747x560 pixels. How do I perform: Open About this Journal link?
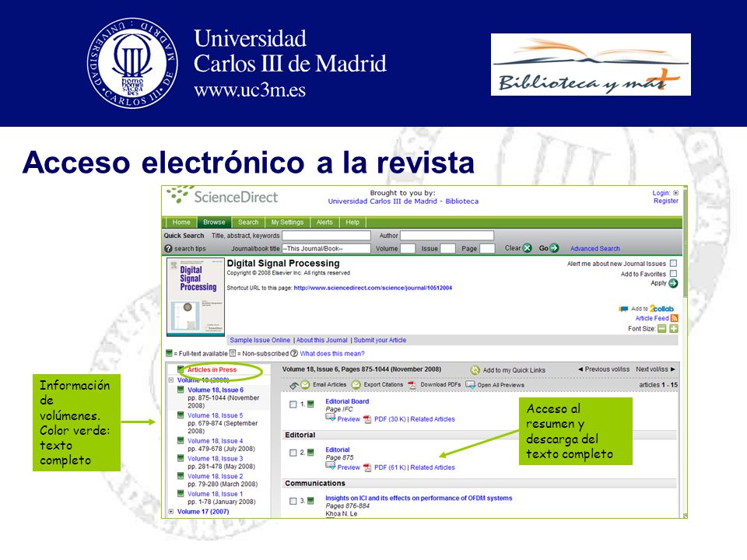coord(321,340)
